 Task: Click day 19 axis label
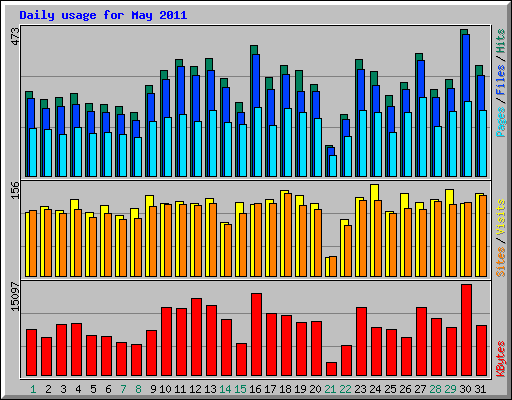click(300, 389)
